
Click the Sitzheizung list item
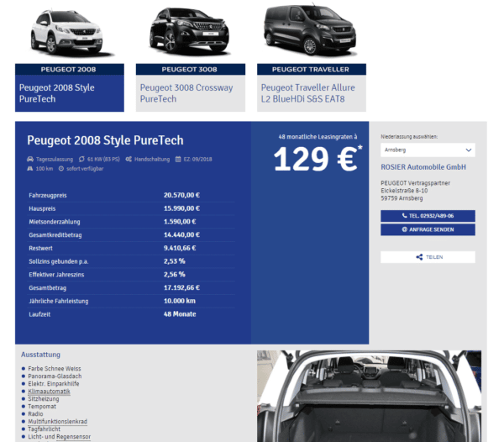pyautogui.click(x=44, y=399)
